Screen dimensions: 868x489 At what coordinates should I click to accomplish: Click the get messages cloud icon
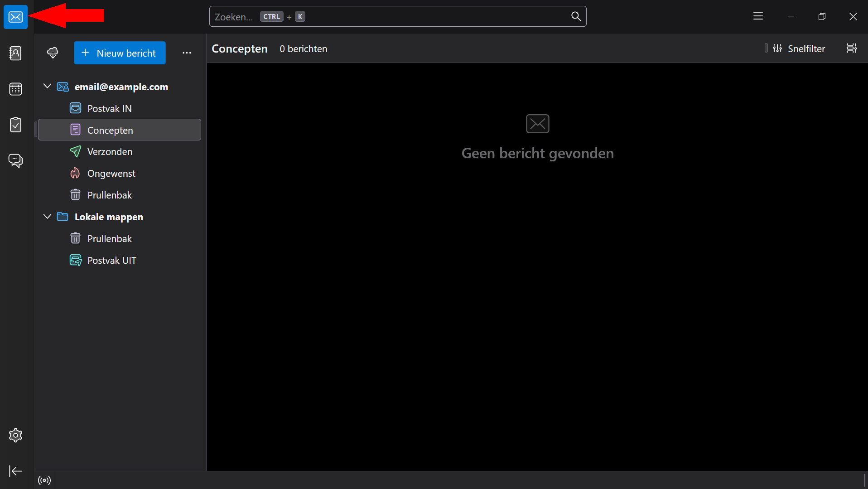[x=53, y=53]
